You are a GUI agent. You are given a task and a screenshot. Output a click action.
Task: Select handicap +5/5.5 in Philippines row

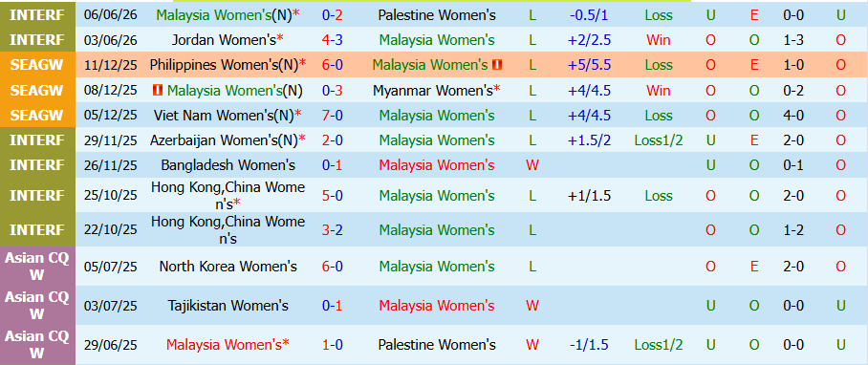click(589, 65)
